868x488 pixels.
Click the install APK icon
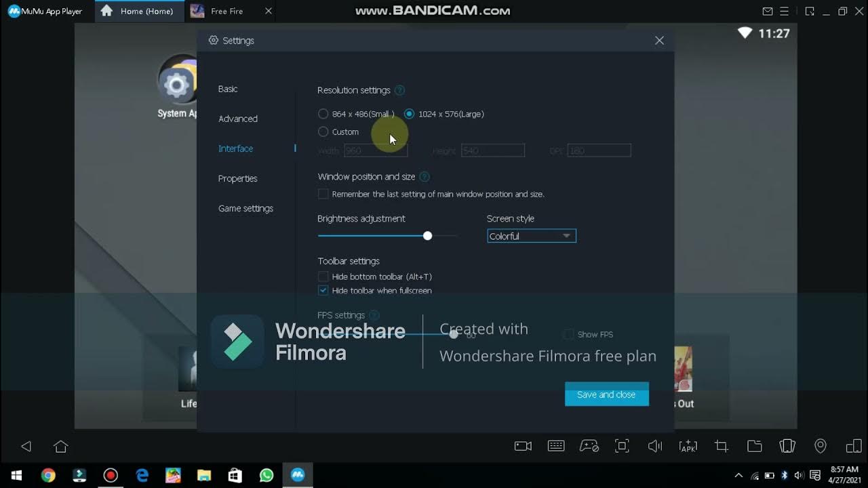tap(688, 446)
